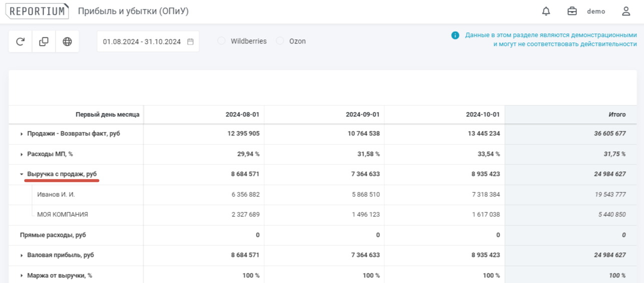Click the blue info icon
644x283 pixels.
(455, 35)
